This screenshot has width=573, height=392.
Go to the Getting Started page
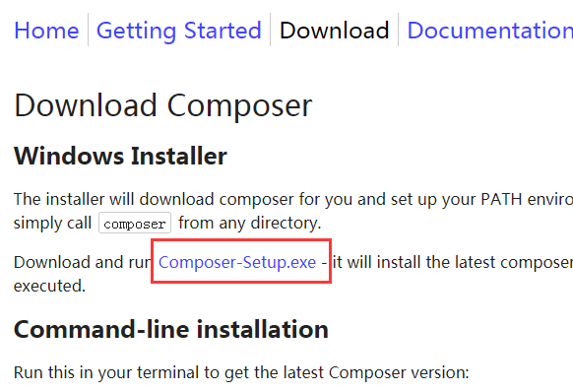(179, 31)
